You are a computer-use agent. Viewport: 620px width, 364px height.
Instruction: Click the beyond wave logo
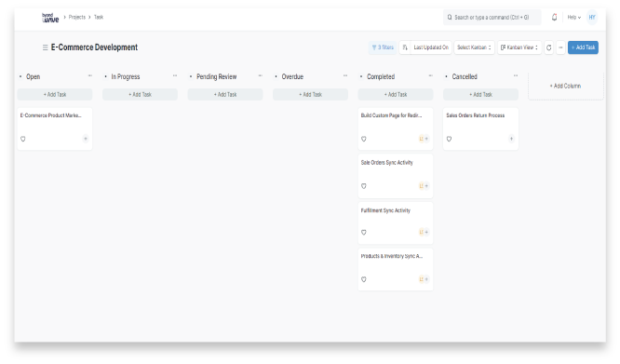tap(50, 18)
